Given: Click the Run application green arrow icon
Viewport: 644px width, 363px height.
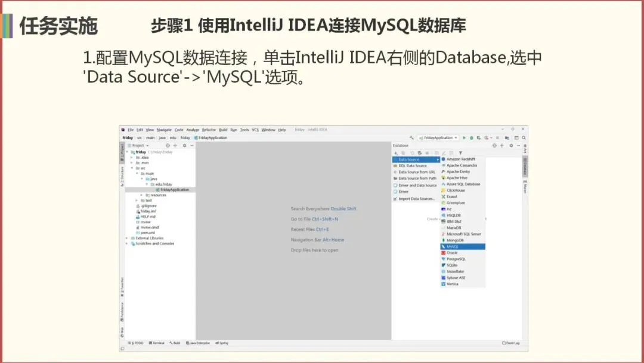Looking at the screenshot, I should tap(464, 138).
